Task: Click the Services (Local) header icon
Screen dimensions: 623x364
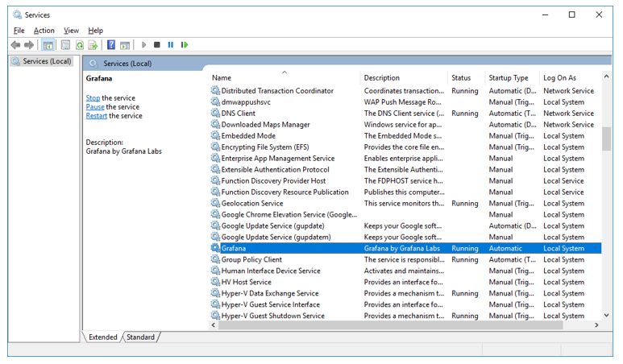Action: [93, 64]
